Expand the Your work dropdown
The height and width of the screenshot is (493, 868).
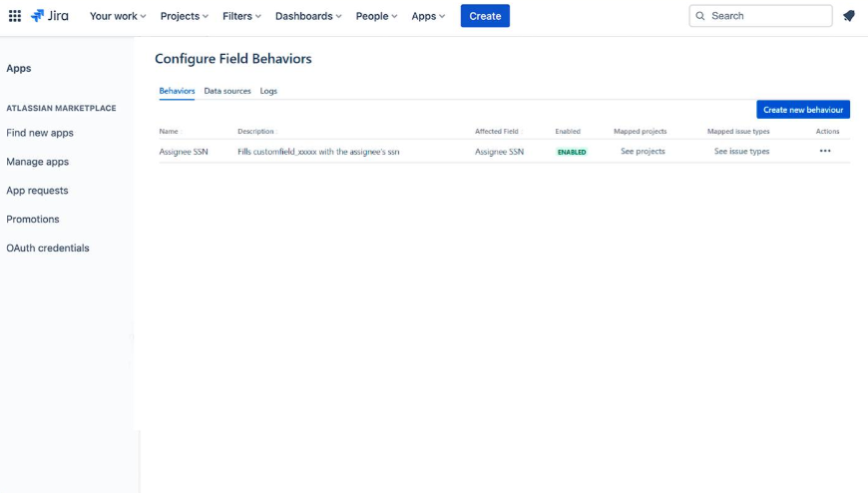coord(118,16)
